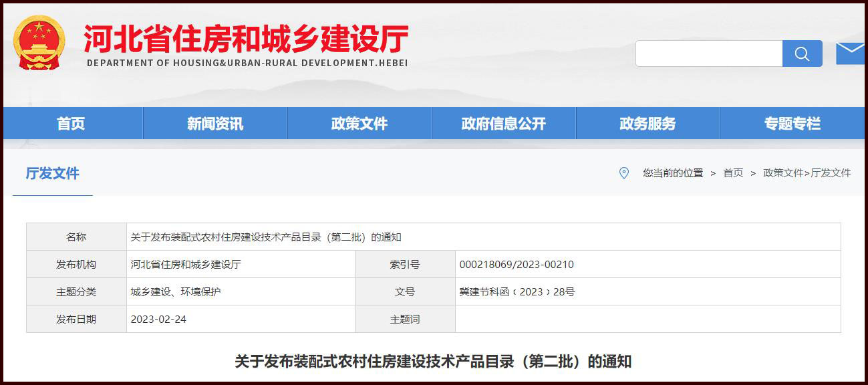Viewport: 868px width, 385px height.
Task: Click the bold notice headline below table
Action: (433, 362)
